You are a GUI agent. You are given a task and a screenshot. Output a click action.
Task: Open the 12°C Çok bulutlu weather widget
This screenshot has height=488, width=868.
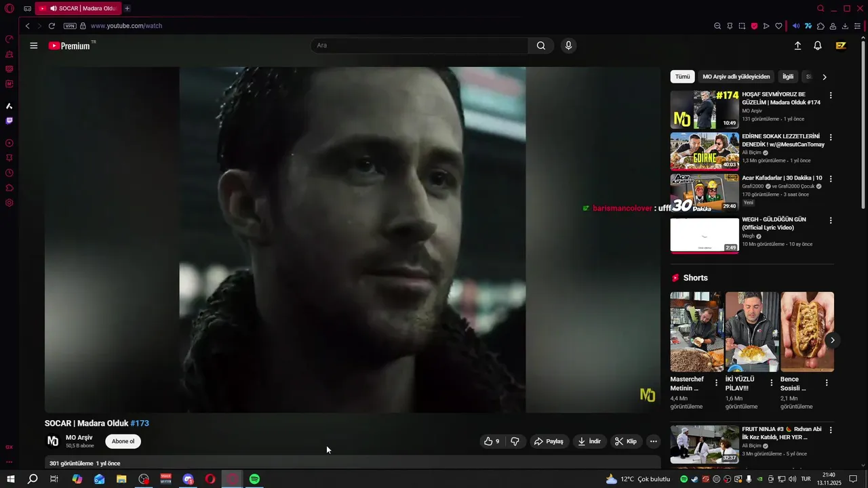tap(637, 479)
